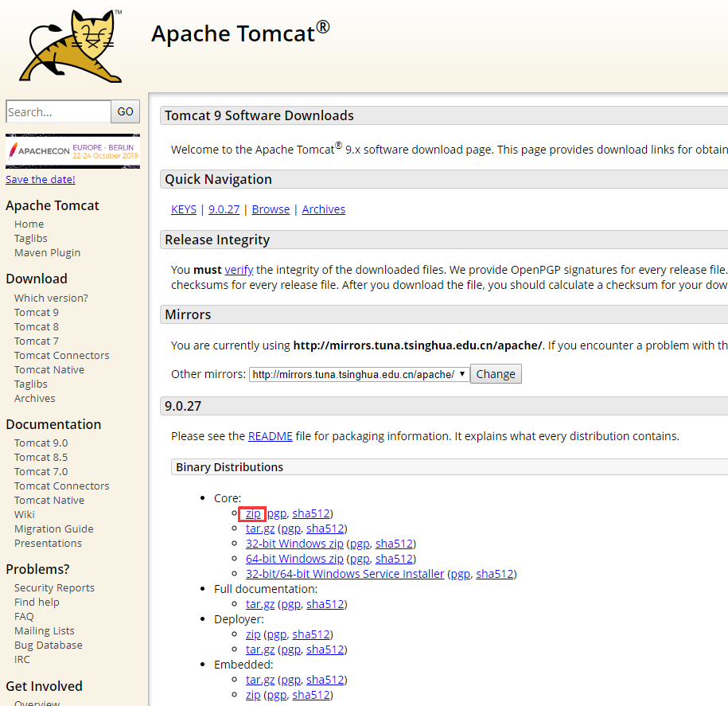Screen dimensions: 728x706
Task: Jump to 9.0.27 quick navigation link
Action: (x=224, y=209)
